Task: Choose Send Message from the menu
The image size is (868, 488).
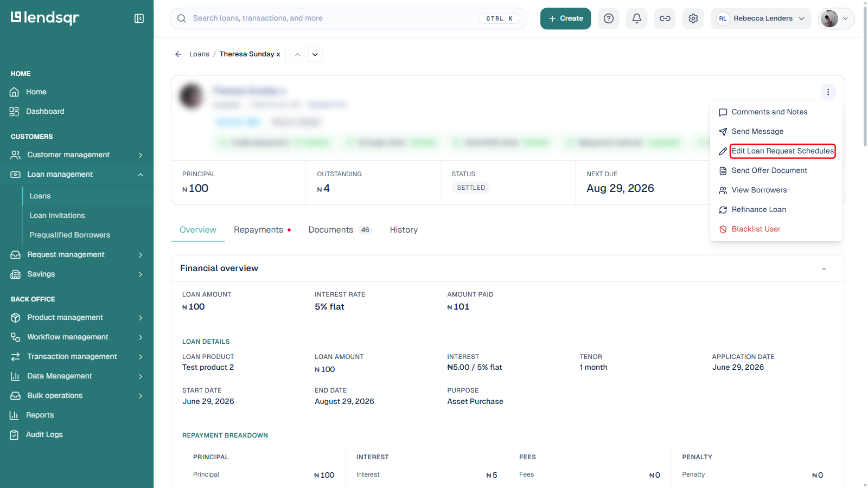Action: pos(776,131)
